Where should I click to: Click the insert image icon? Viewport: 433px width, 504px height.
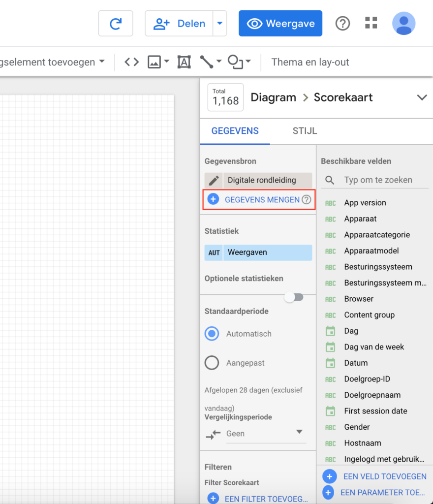(x=155, y=62)
